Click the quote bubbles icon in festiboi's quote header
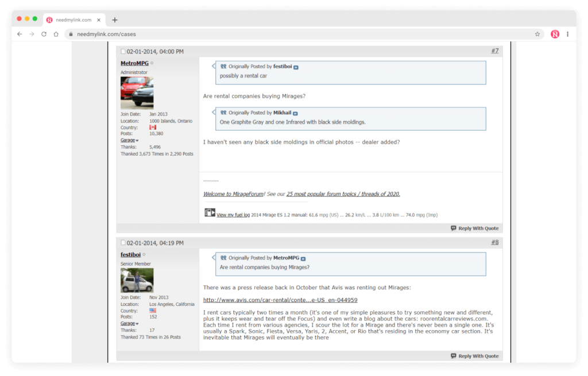588x376 pixels. [223, 67]
